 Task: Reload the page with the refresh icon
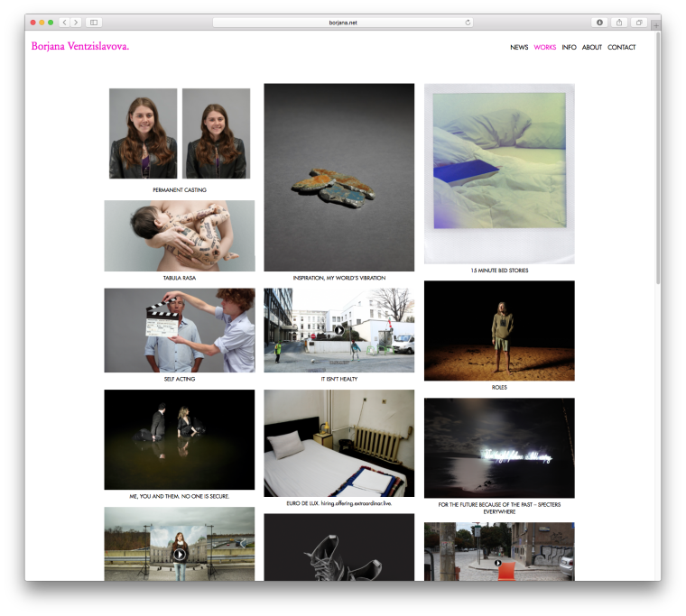pos(468,22)
